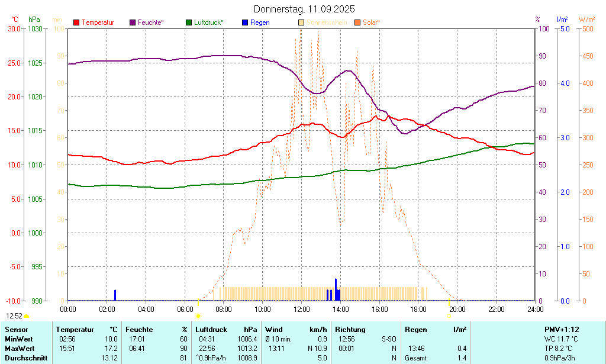Click the 0.9hPa/3h pressure trend value

pyautogui.click(x=560, y=358)
